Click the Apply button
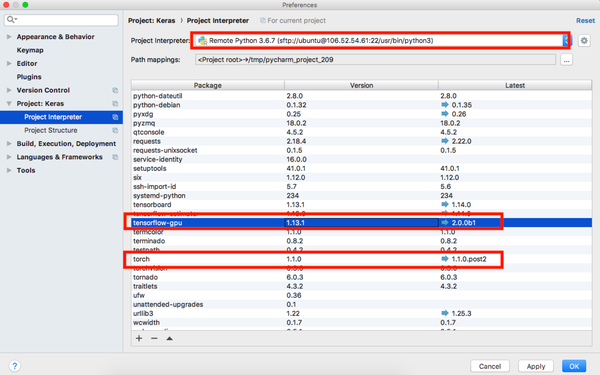Screen dimensions: 600x375 (x=536, y=366)
